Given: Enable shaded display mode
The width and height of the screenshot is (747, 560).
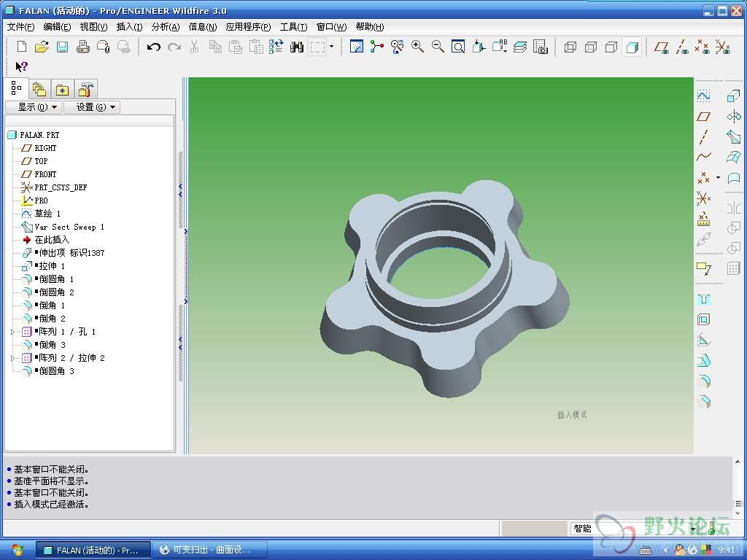Looking at the screenshot, I should click(632, 47).
